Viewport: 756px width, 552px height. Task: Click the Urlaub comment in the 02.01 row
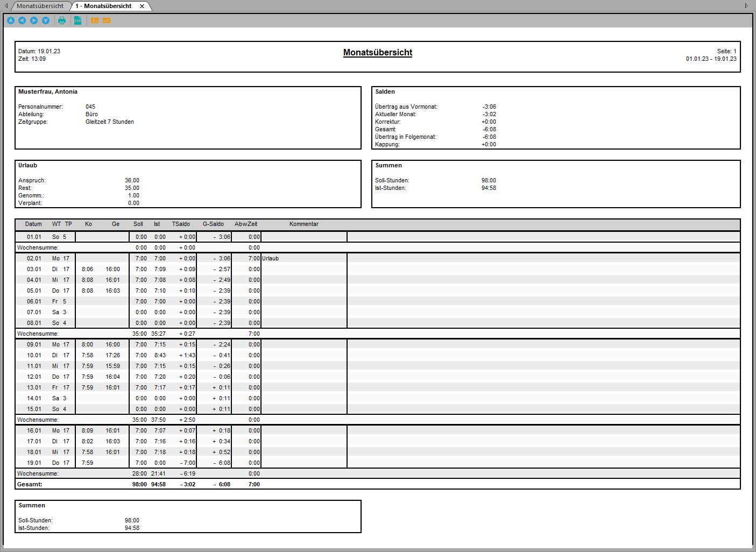tap(270, 258)
